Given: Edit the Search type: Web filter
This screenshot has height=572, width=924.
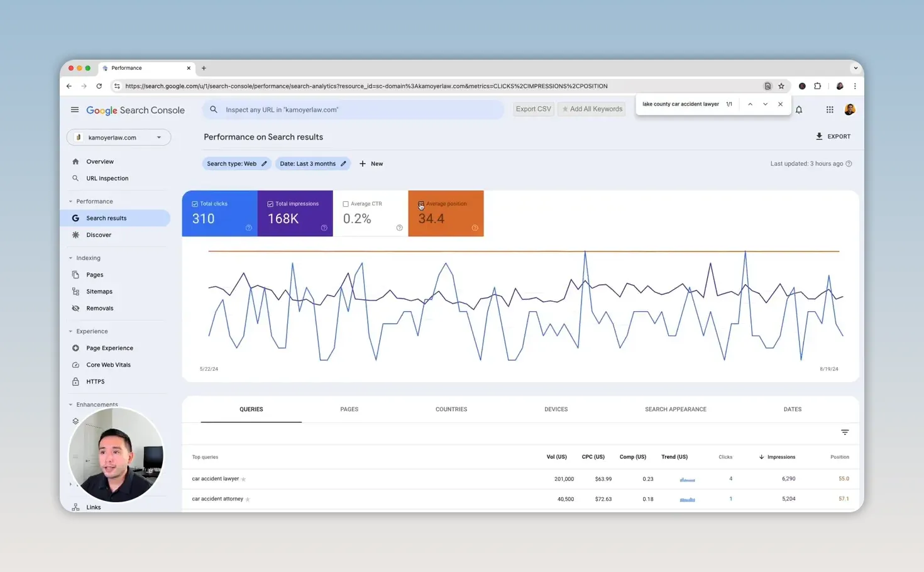Looking at the screenshot, I should pos(236,164).
